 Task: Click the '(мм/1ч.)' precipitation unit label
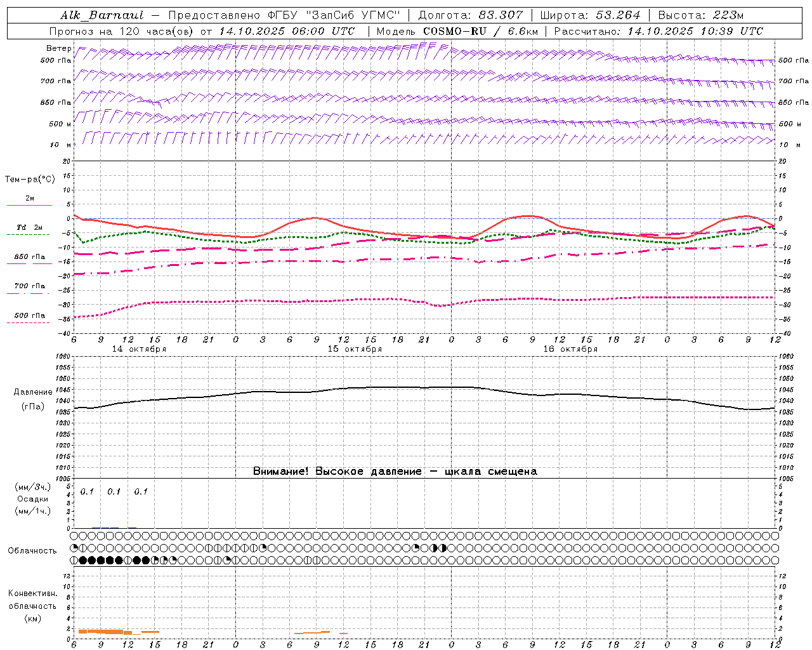[33, 511]
